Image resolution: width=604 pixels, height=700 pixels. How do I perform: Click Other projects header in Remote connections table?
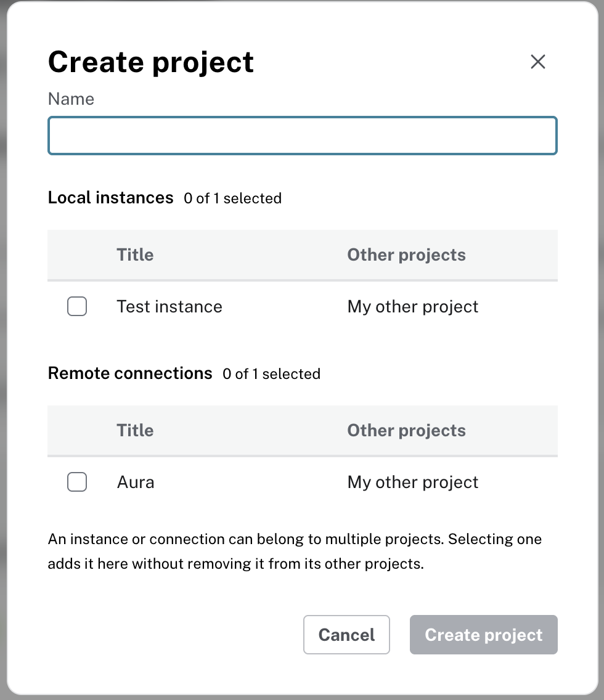(x=407, y=430)
